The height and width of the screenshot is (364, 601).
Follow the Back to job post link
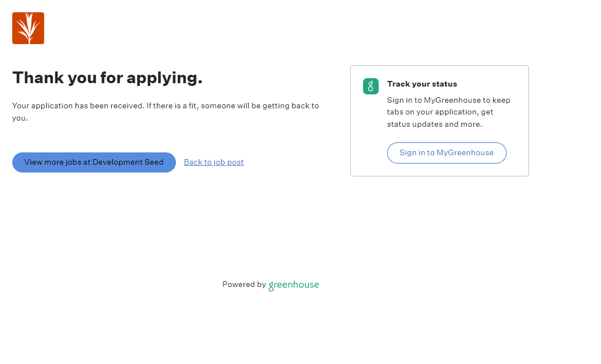(213, 162)
